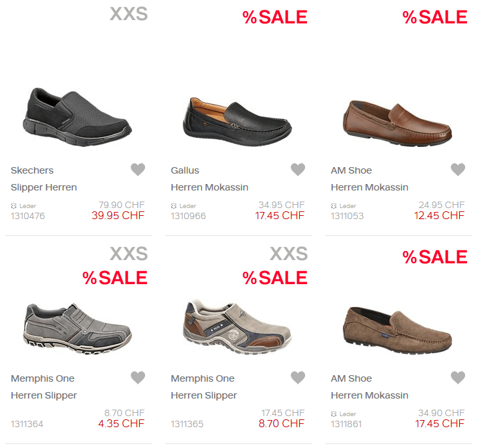
Task: Click Leder material icon for Gallus Mokassin
Action: pyautogui.click(x=174, y=206)
